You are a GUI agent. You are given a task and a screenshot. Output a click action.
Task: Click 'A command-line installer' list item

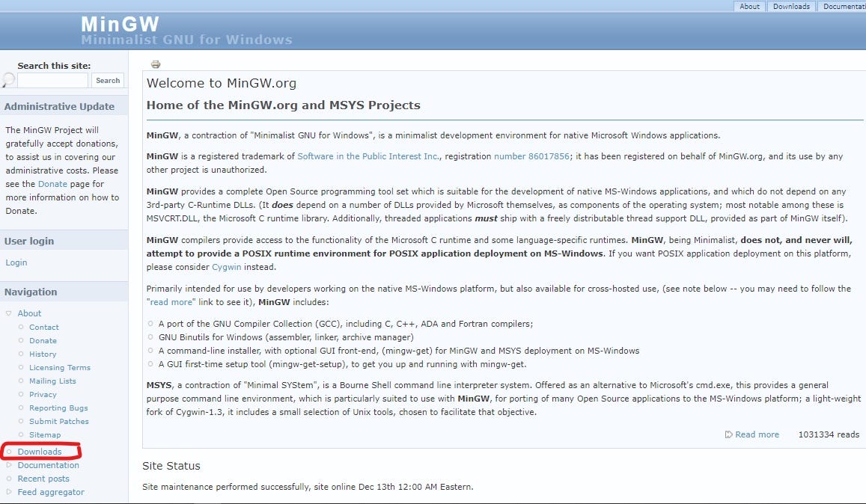pyautogui.click(x=399, y=351)
